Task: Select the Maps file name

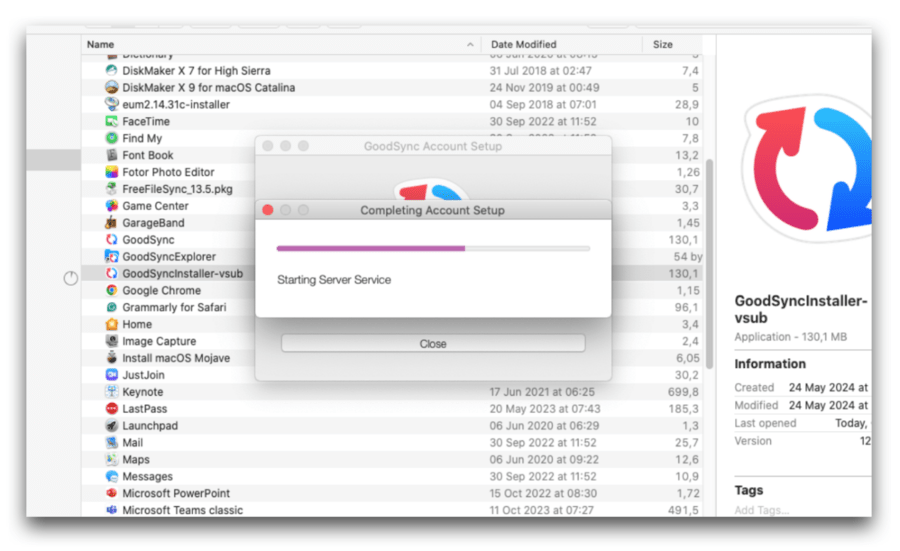Action: [135, 459]
